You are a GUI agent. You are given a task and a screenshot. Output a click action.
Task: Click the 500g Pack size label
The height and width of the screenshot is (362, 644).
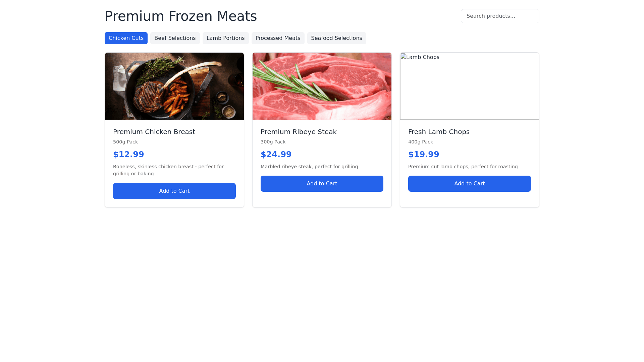tap(125, 142)
